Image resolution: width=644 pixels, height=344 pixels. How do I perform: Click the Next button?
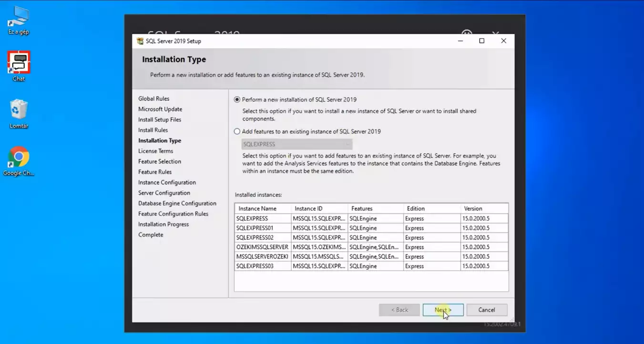pyautogui.click(x=443, y=310)
